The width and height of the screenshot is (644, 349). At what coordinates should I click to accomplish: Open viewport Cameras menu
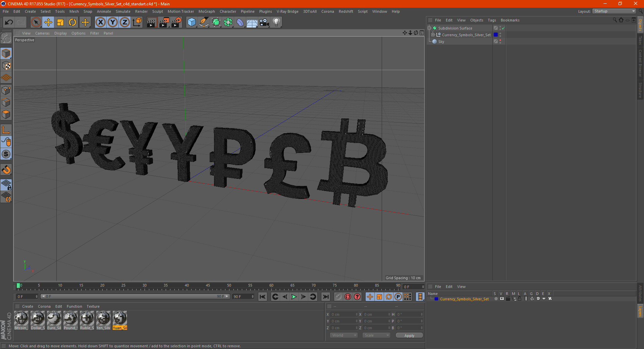[x=42, y=33]
